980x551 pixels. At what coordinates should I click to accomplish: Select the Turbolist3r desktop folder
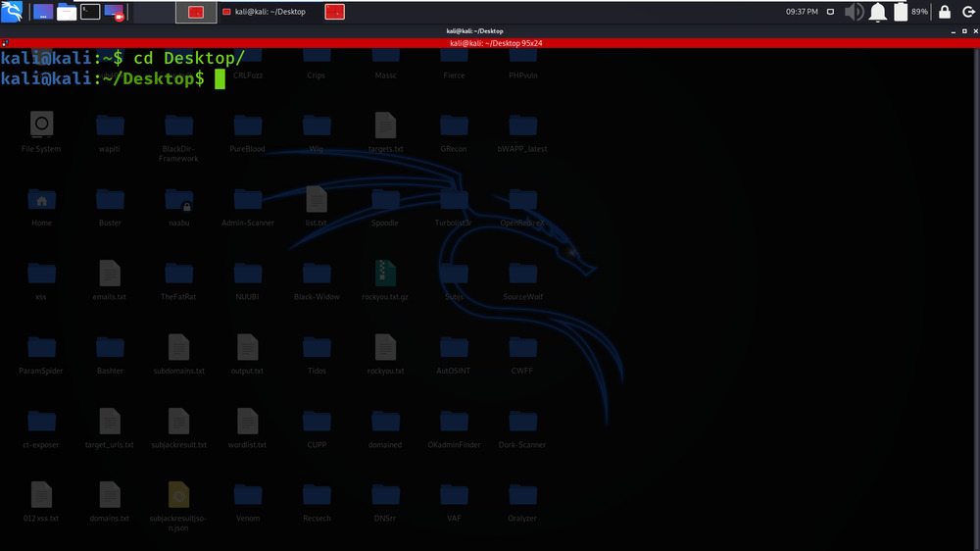[454, 207]
